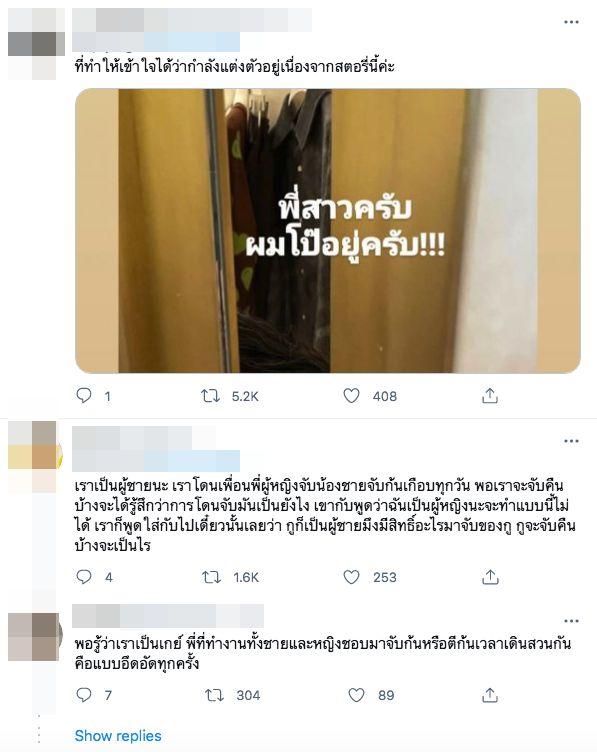Reply to the third tweet with 7 comments

[84, 694]
